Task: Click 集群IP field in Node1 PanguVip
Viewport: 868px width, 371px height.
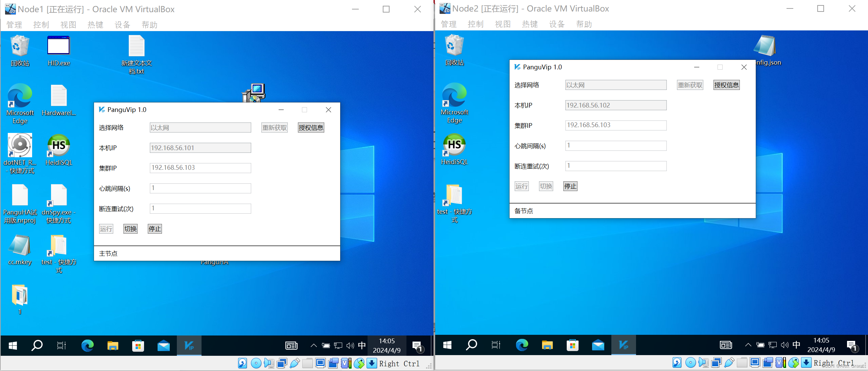Action: click(200, 168)
